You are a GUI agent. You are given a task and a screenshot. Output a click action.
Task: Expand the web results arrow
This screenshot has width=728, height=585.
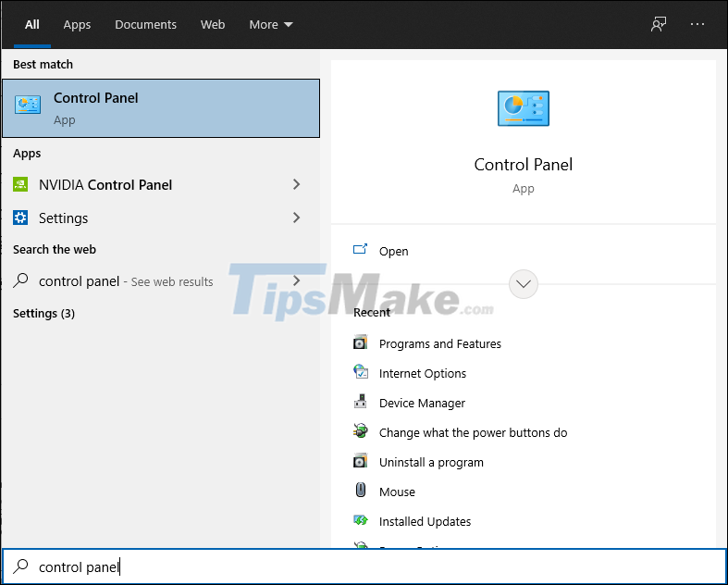click(296, 280)
